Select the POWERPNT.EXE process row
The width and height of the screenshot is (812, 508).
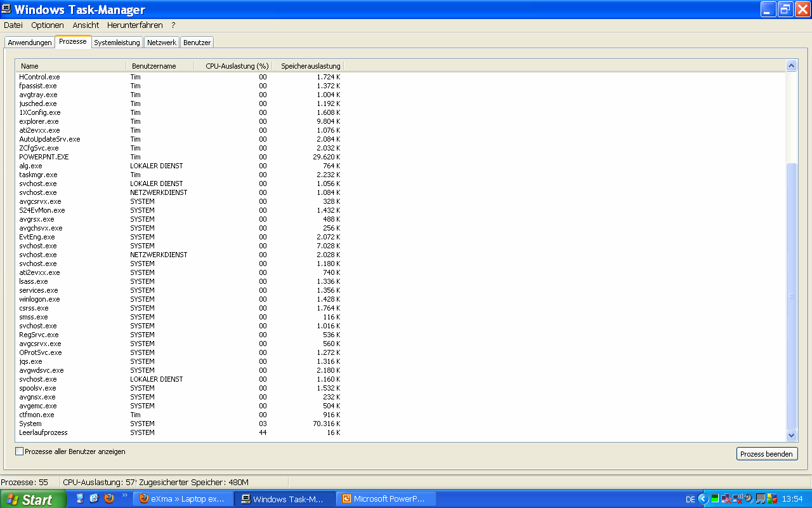180,157
